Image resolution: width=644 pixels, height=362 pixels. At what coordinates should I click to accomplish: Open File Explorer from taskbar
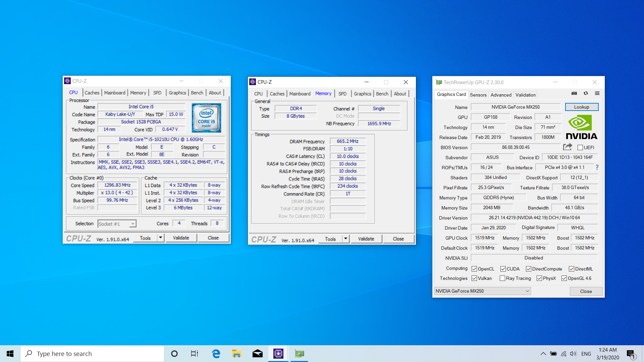click(x=236, y=354)
